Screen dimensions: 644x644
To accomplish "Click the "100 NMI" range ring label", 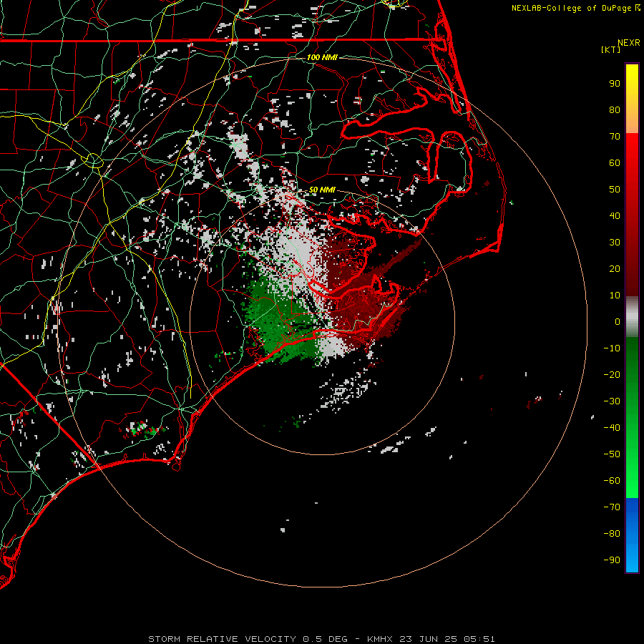I will coord(322,57).
